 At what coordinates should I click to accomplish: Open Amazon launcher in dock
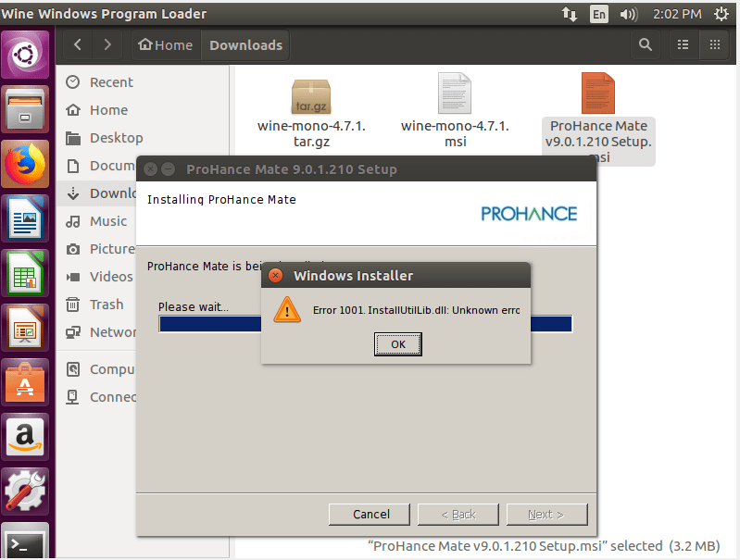pyautogui.click(x=24, y=437)
